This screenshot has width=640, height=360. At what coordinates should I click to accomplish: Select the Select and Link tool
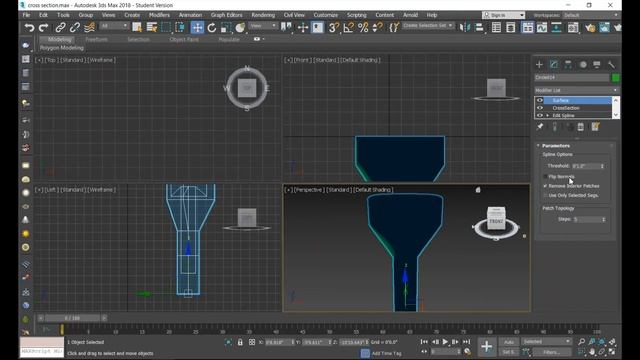coord(60,28)
